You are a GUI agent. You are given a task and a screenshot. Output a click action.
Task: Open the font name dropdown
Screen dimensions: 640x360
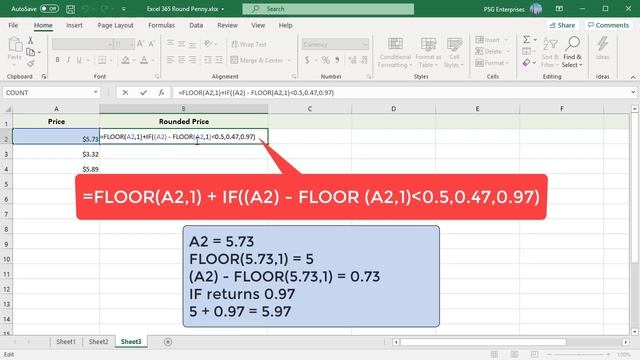110,44
